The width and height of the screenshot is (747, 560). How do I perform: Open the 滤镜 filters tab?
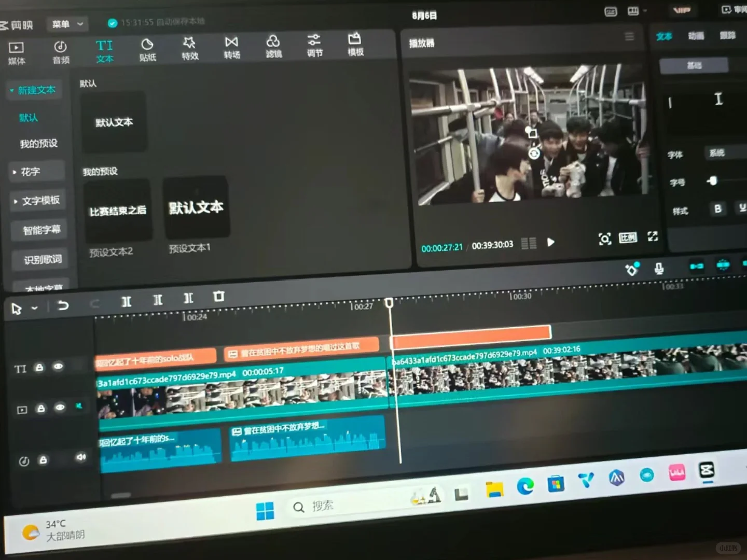[x=273, y=46]
